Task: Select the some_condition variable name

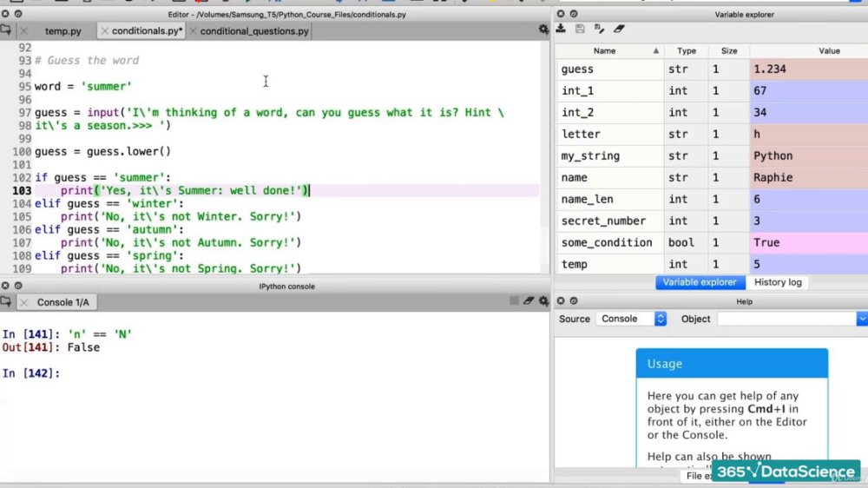Action: (x=607, y=242)
